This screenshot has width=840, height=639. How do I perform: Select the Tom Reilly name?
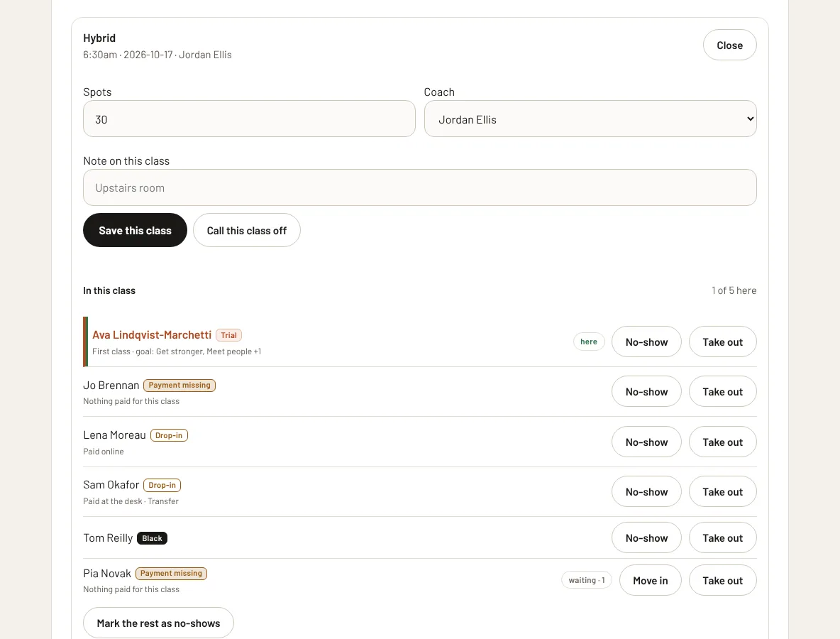108,537
